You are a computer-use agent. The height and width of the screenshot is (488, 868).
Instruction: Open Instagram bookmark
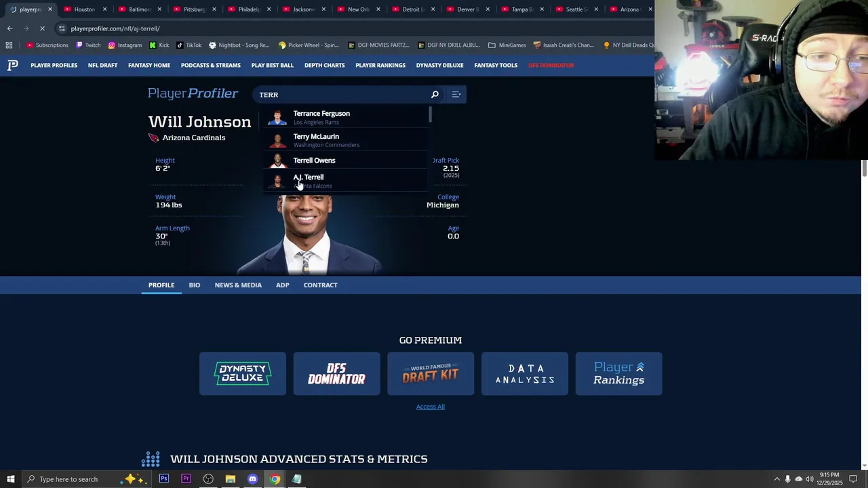125,45
